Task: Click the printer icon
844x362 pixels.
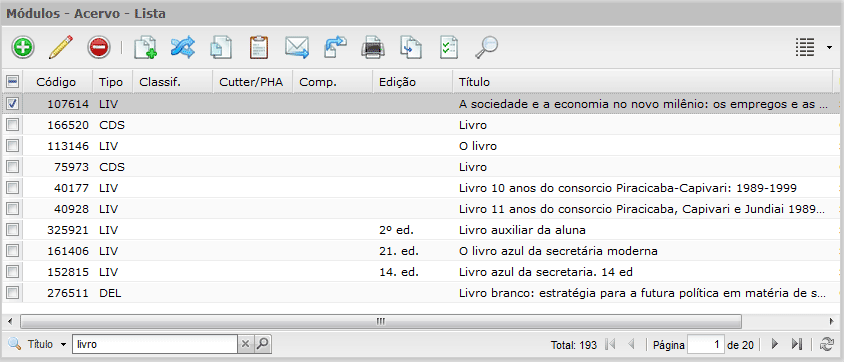Action: pyautogui.click(x=373, y=47)
